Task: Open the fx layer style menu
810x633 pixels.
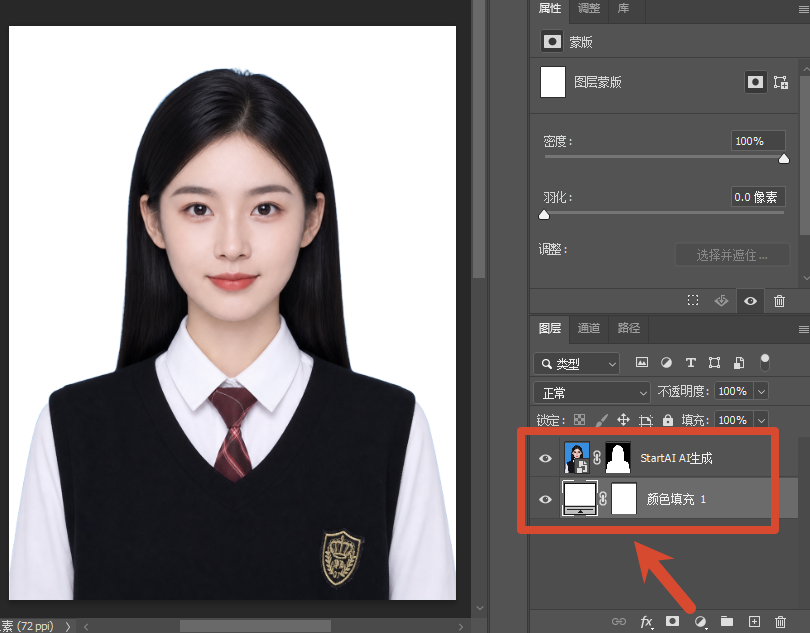Action: (646, 622)
